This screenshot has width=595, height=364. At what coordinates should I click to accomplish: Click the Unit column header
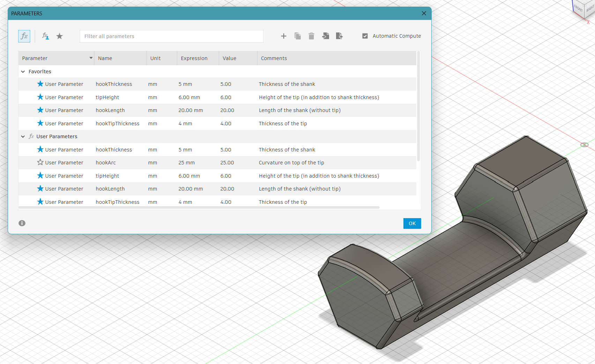point(162,58)
